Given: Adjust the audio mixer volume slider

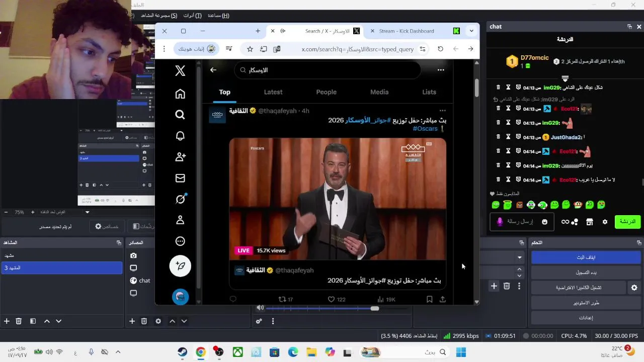Looking at the screenshot, I should coord(375,308).
